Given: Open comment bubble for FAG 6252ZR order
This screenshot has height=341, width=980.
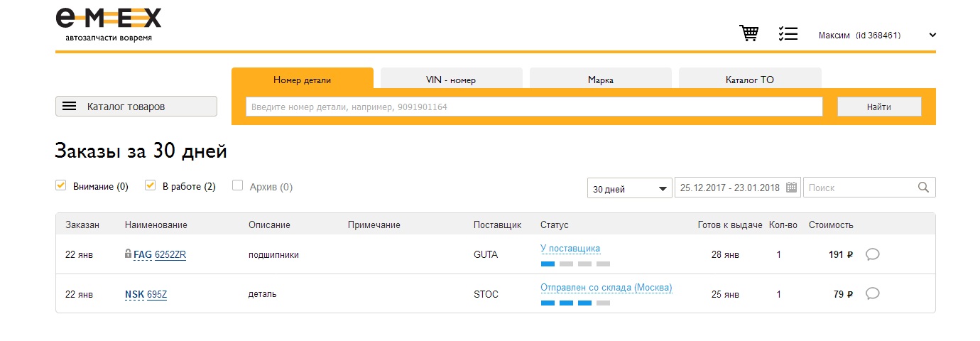Looking at the screenshot, I should pyautogui.click(x=873, y=254).
